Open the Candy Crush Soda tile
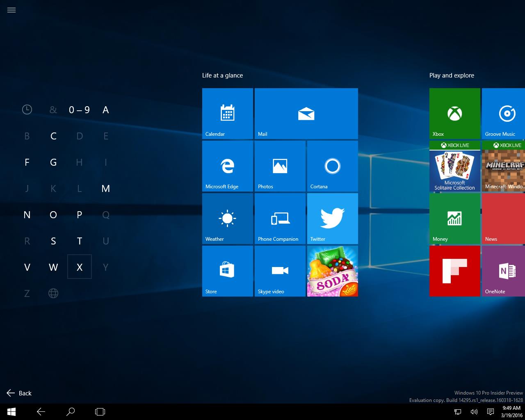The height and width of the screenshot is (420, 525). click(333, 271)
